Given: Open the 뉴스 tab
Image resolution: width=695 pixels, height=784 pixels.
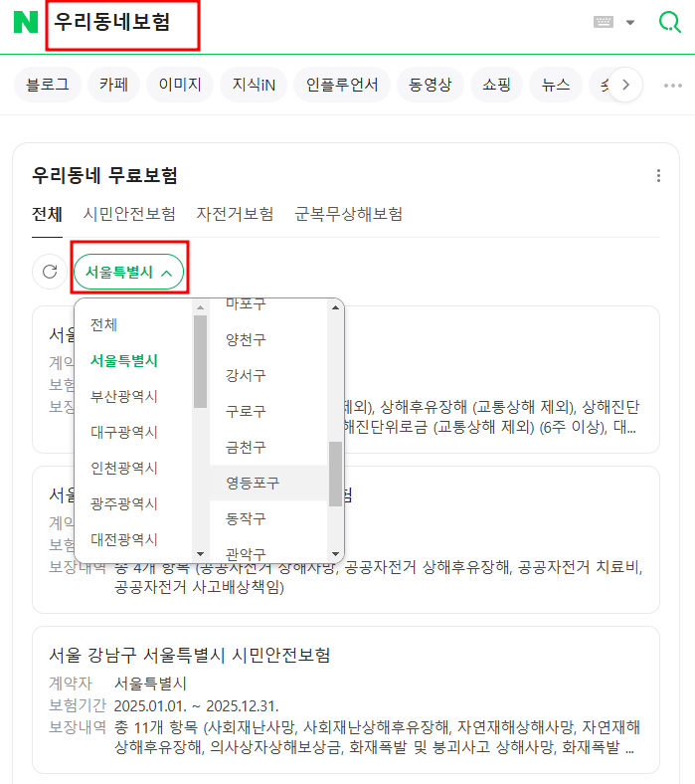Looking at the screenshot, I should click(x=556, y=85).
